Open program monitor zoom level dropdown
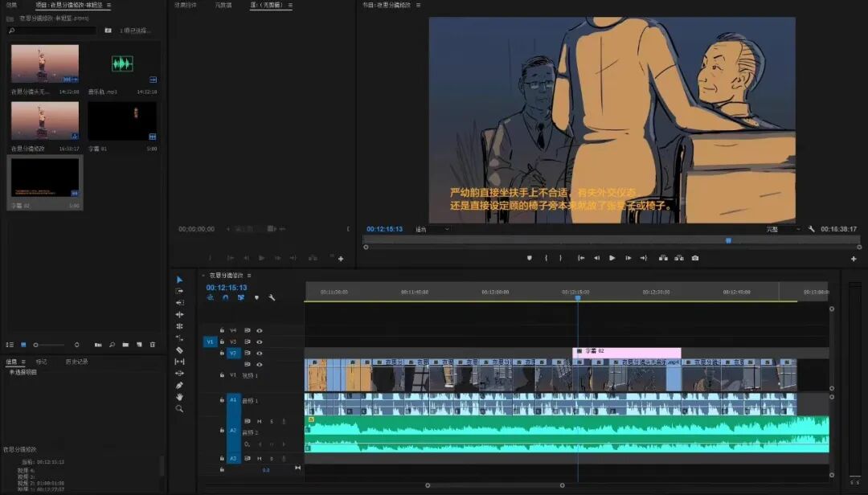 coord(432,229)
